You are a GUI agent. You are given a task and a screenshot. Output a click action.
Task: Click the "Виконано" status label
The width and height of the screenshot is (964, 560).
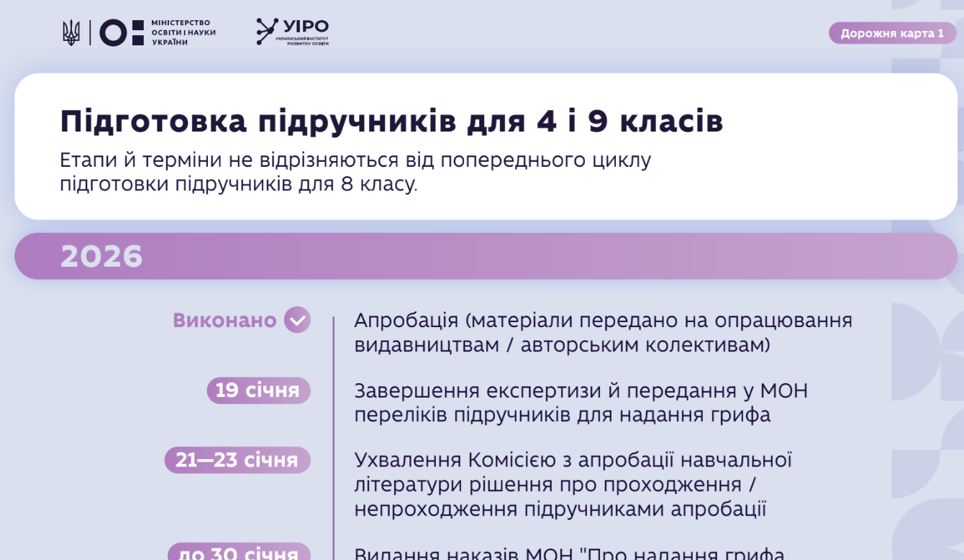pyautogui.click(x=224, y=320)
